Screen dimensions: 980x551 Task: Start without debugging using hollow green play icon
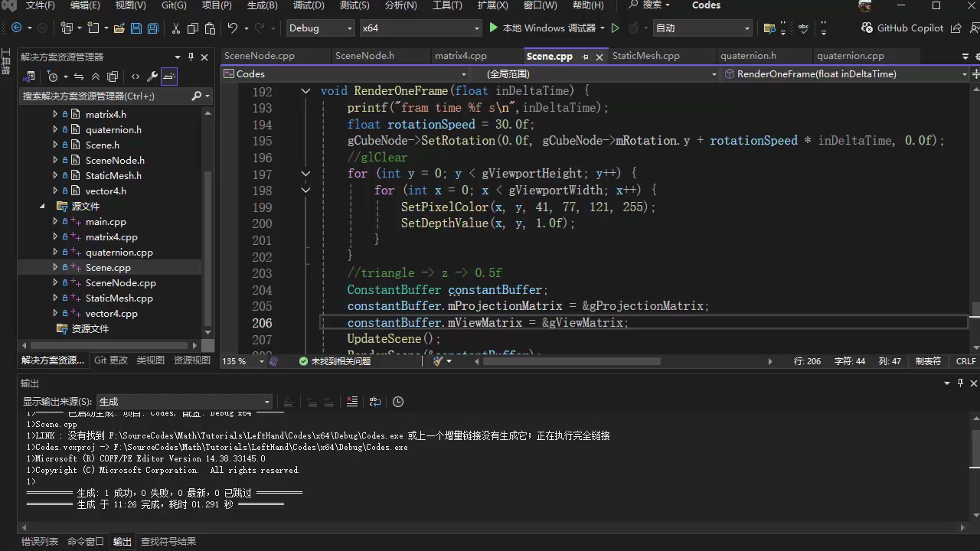coord(615,28)
